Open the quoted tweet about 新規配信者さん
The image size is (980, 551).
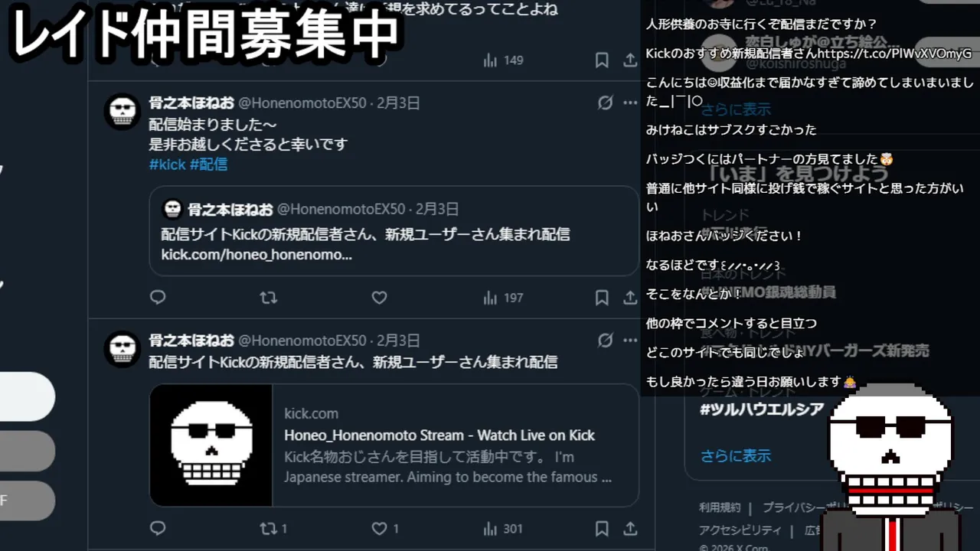(394, 231)
